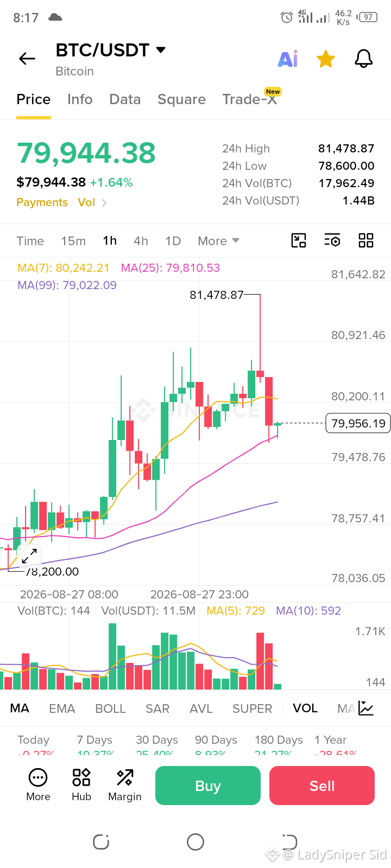
Task: Open the Payments link
Action: (42, 202)
